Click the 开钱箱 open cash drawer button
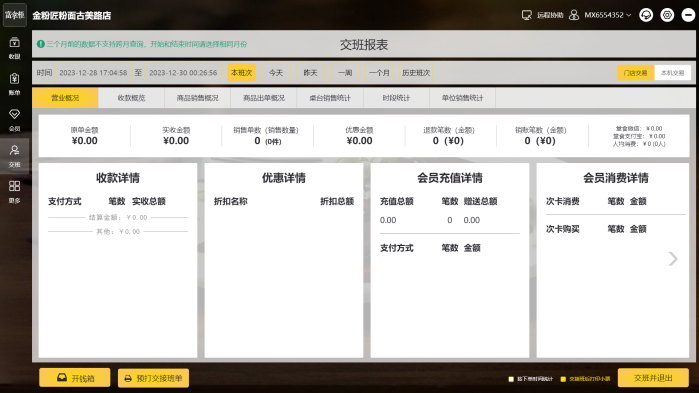 (x=74, y=378)
